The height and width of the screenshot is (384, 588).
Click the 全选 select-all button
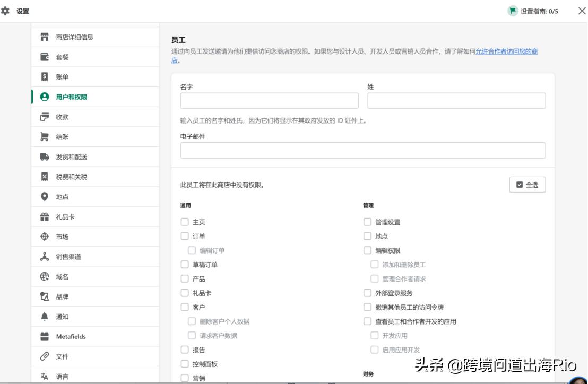pos(527,184)
